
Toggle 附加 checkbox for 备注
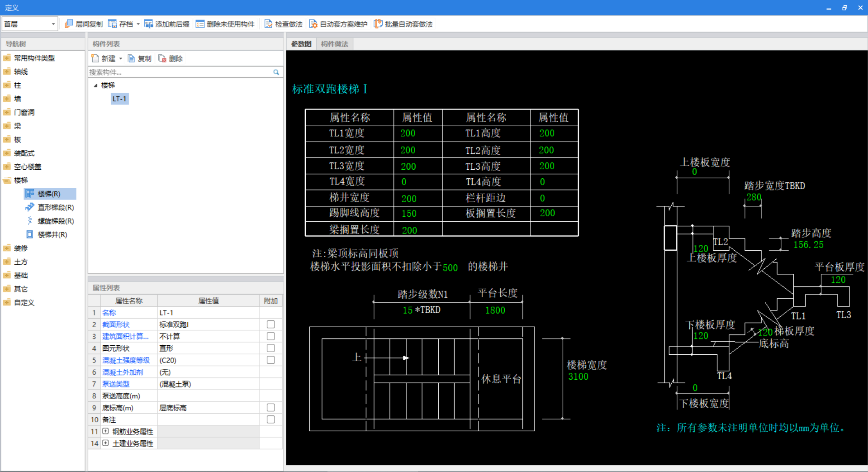pos(271,420)
